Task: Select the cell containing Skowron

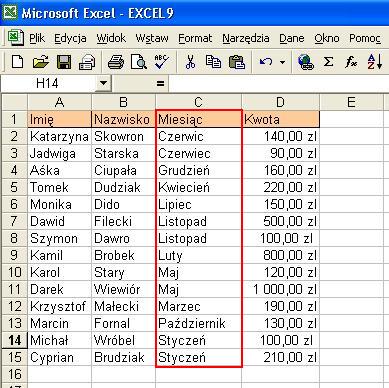Action: (123, 136)
